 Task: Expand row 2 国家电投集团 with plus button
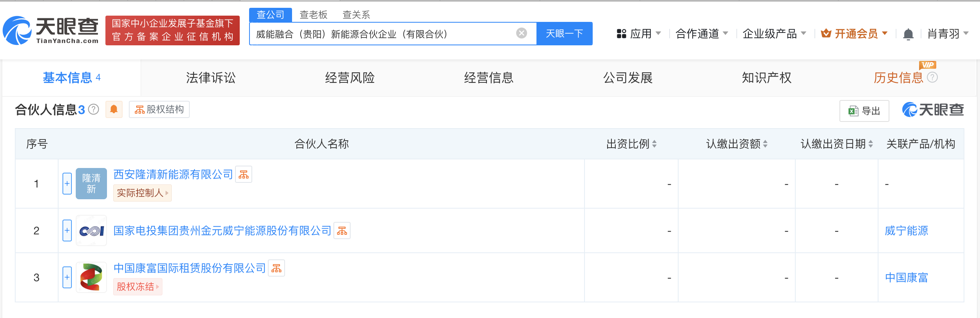(67, 230)
